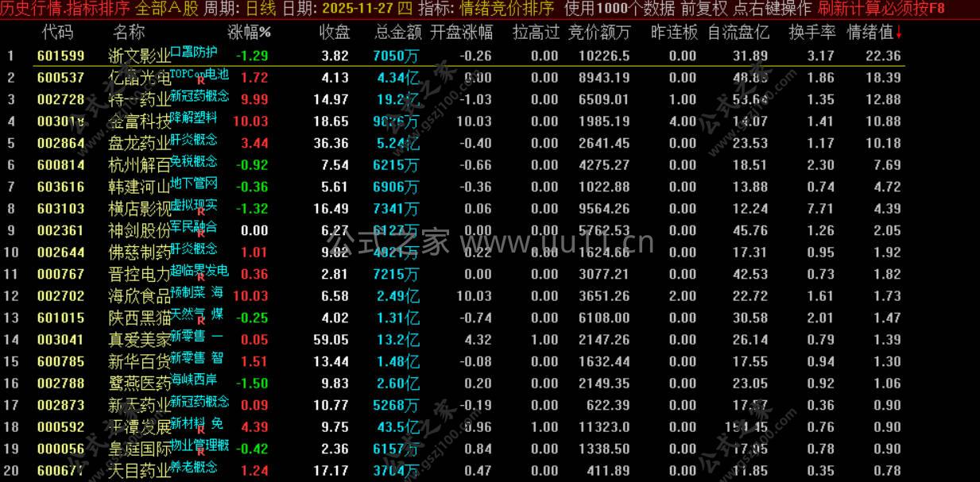Open the 历史行情.指标排序 title label
This screenshot has width=980, height=482.
pos(66,9)
